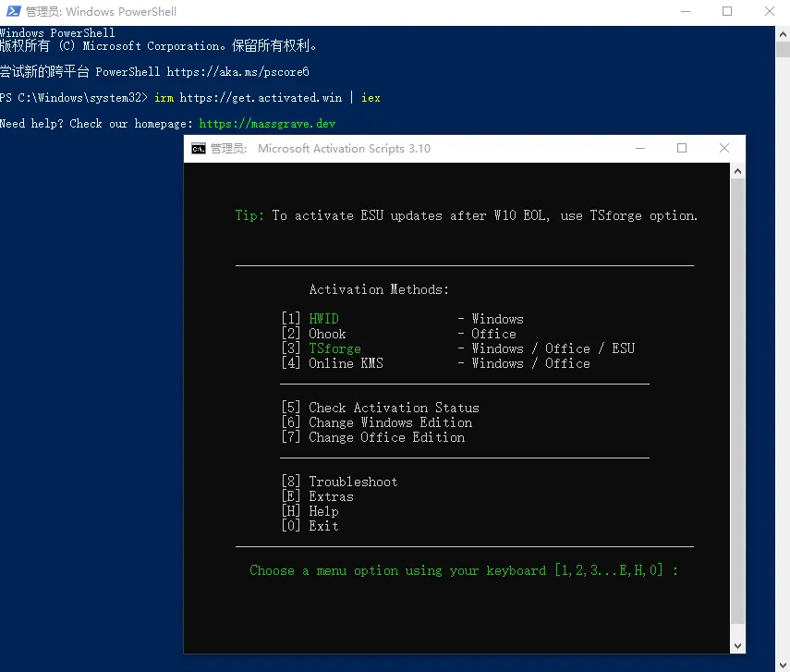790x672 pixels.
Task: Click the PowerShell scroll-up arrow
Action: pos(783,34)
